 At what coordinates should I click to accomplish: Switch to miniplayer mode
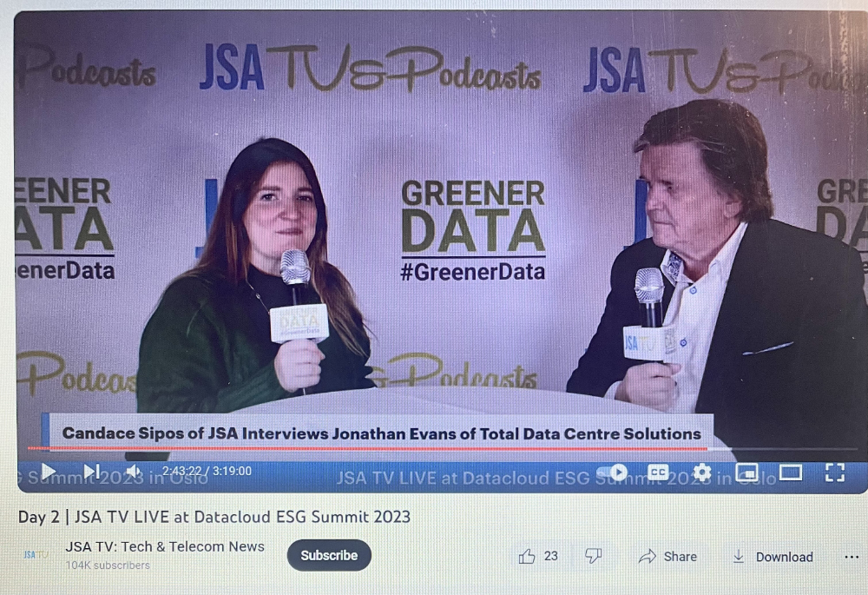pyautogui.click(x=746, y=473)
